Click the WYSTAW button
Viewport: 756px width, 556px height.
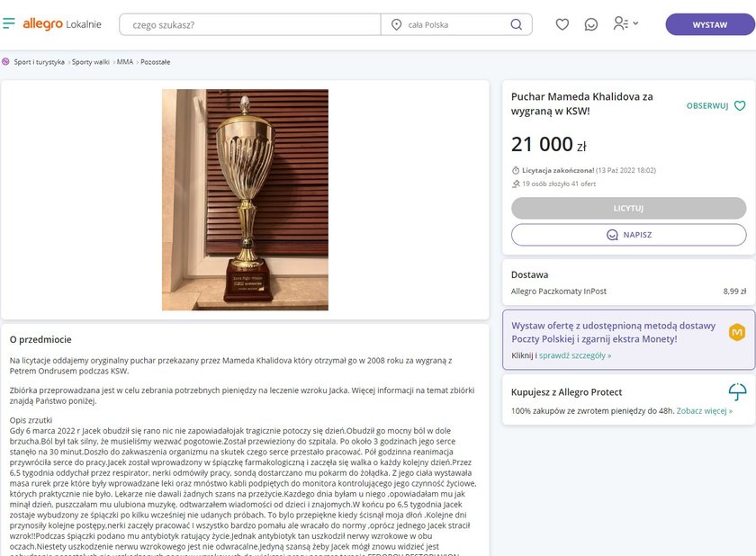click(710, 24)
